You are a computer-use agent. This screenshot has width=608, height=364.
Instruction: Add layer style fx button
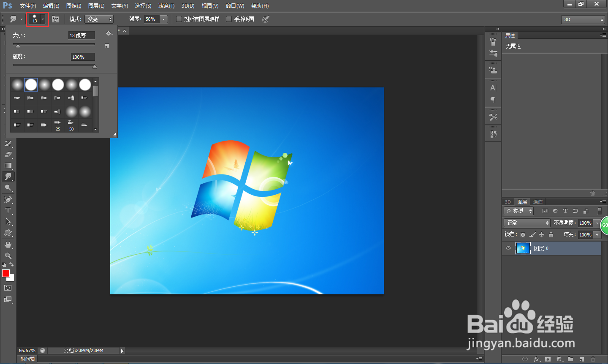537,359
